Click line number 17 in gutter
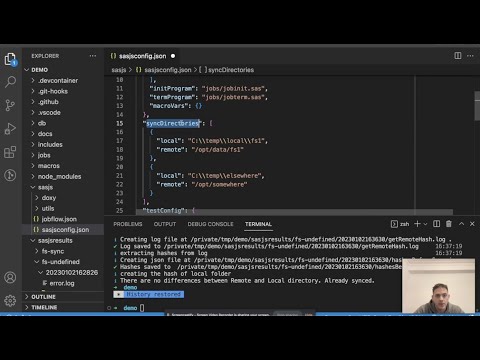Screen dimensions: 480x360 pos(119,141)
